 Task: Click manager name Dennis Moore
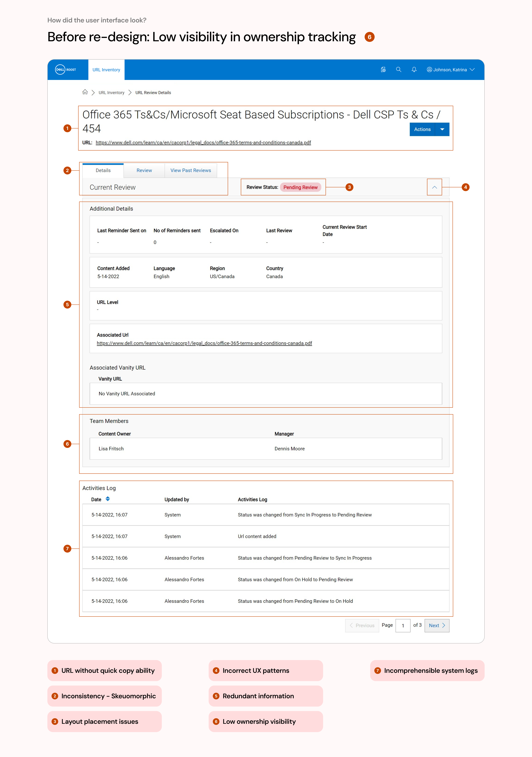pos(290,449)
